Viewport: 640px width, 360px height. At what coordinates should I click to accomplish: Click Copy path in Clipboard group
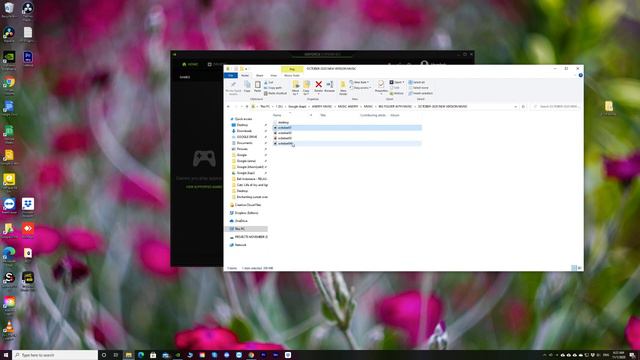273,88
